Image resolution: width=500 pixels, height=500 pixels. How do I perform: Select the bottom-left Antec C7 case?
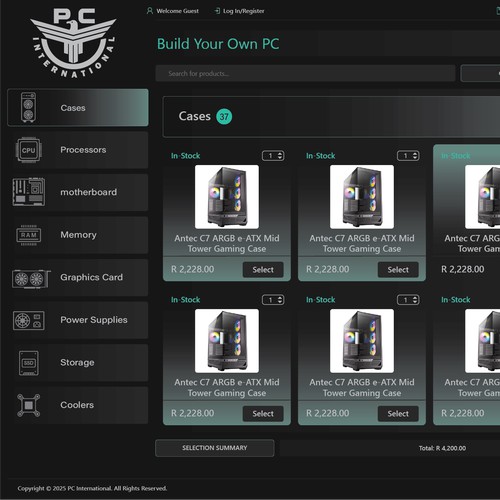coord(263,414)
